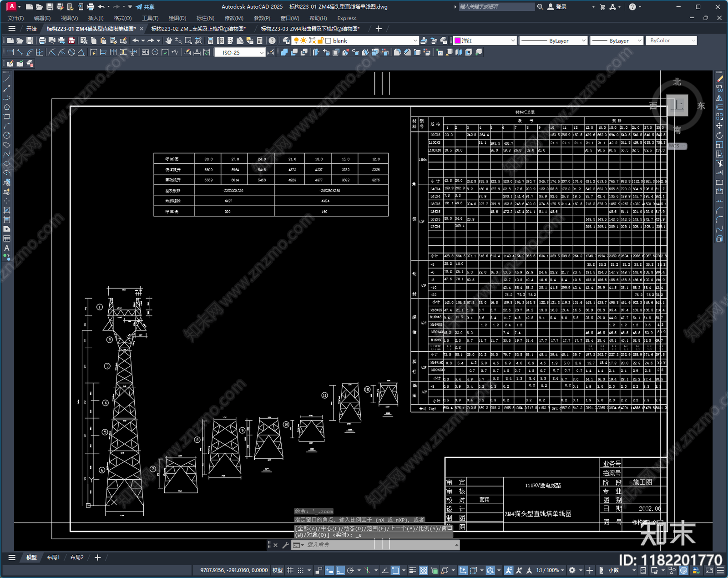Viewport: 728px width, 578px height.
Task: Open the first ByLayer linetype dropdown
Action: click(x=553, y=41)
